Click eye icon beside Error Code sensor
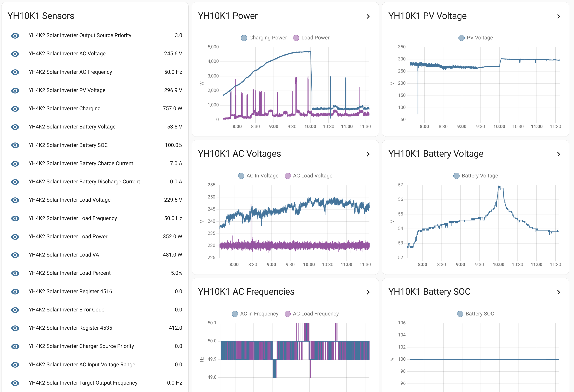This screenshot has width=574, height=392. 15,310
